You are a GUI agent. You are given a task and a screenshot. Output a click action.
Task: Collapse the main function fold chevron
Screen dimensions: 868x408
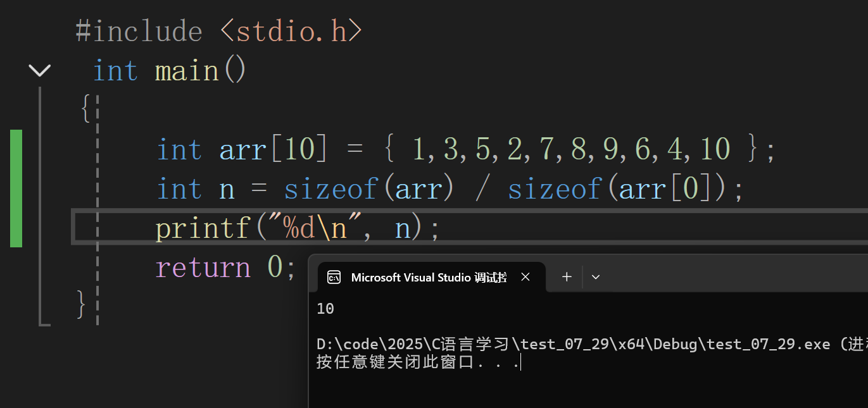click(x=40, y=70)
